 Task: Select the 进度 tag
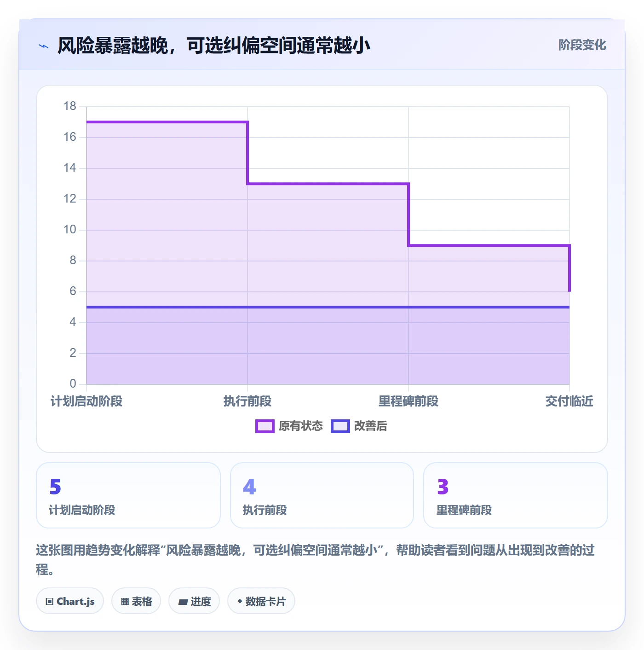(x=194, y=601)
